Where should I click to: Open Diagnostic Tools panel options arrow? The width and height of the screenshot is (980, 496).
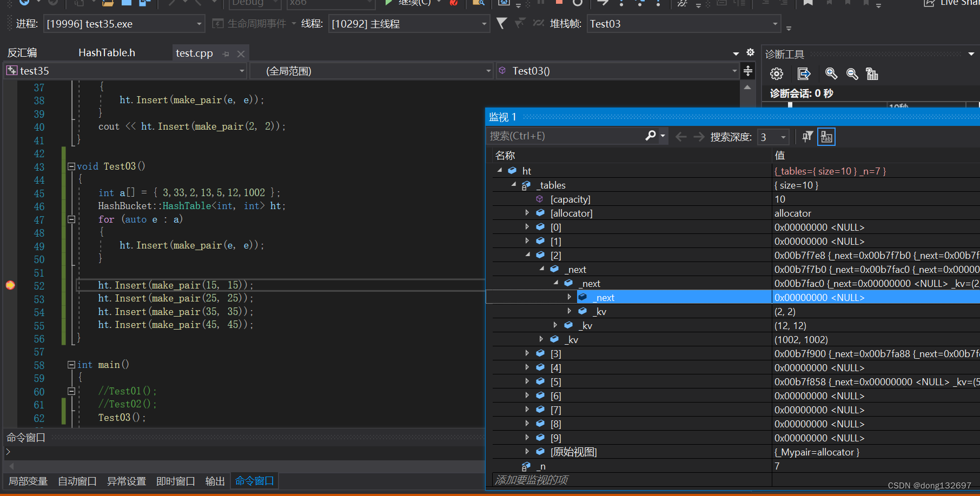971,53
